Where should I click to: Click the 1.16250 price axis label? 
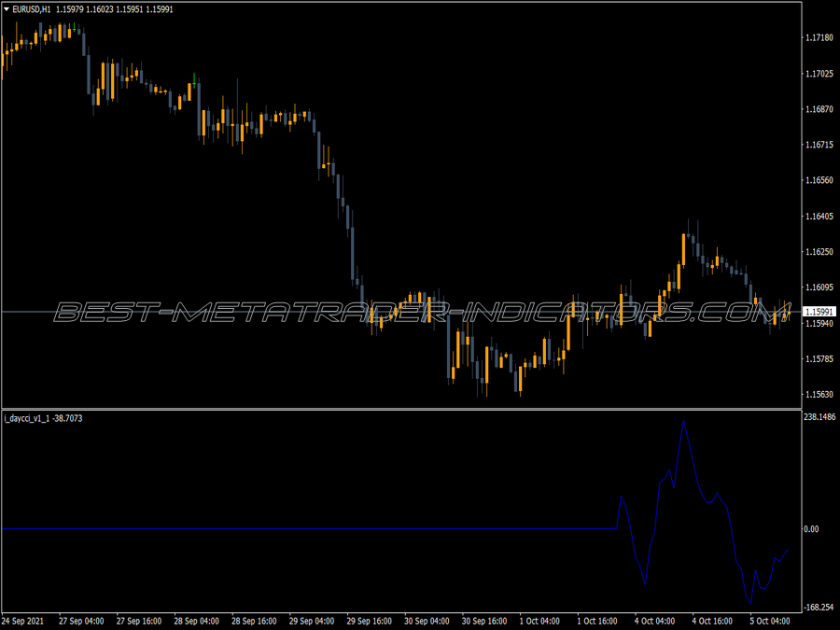click(x=819, y=252)
